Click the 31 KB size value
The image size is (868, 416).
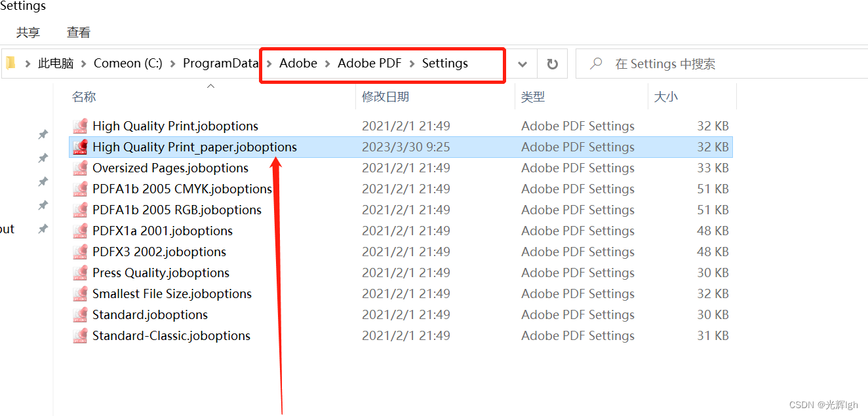pos(713,335)
